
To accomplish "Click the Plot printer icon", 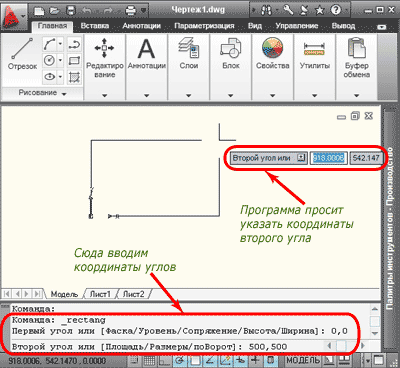I will tap(131, 11).
